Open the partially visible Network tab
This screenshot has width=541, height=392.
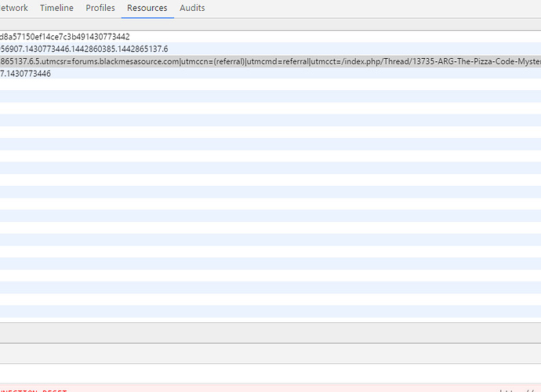click(x=13, y=8)
